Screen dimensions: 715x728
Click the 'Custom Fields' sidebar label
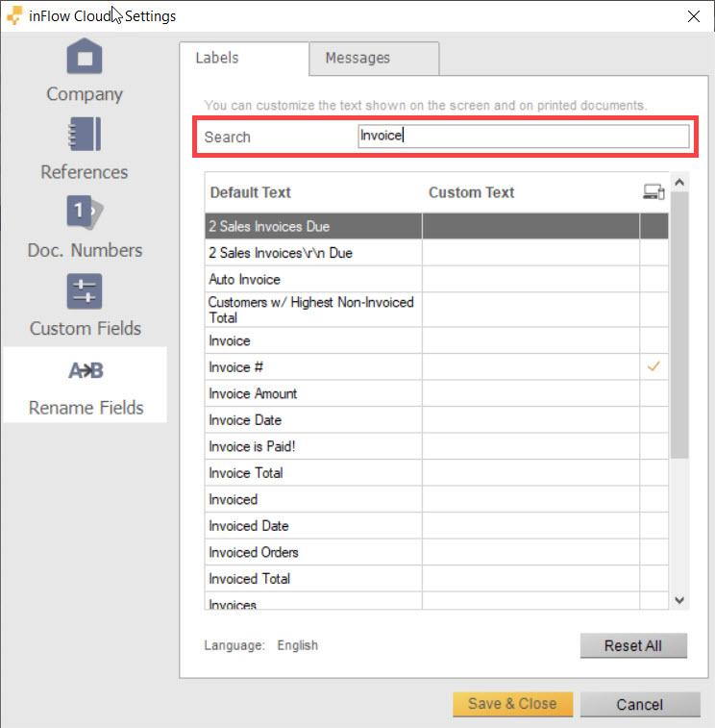pyautogui.click(x=86, y=328)
